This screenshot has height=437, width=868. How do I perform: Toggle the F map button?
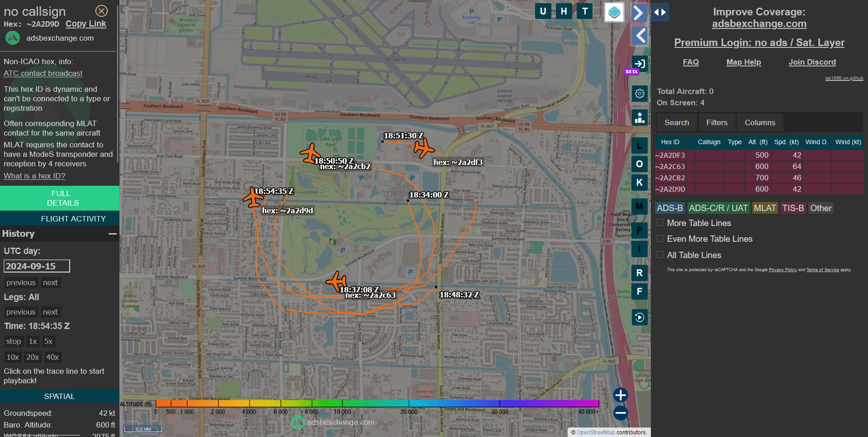coord(640,291)
